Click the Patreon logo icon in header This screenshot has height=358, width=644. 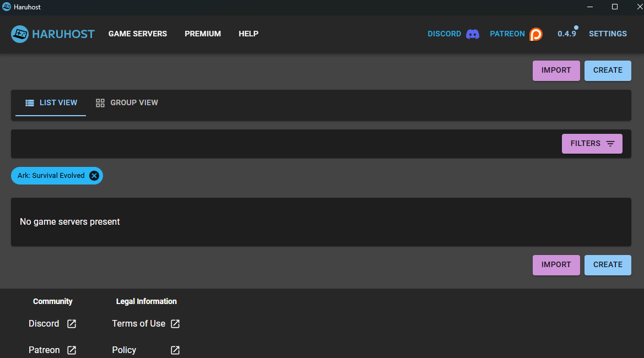[x=536, y=34]
